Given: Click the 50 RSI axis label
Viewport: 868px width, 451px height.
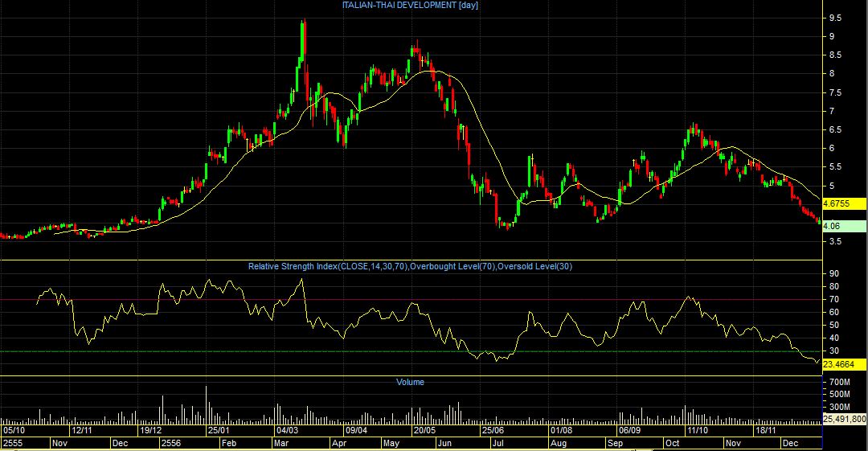Looking at the screenshot, I should coord(833,326).
